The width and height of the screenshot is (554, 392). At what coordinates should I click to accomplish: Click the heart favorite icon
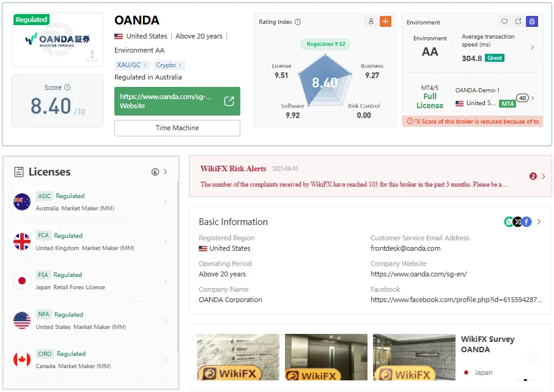click(x=504, y=21)
